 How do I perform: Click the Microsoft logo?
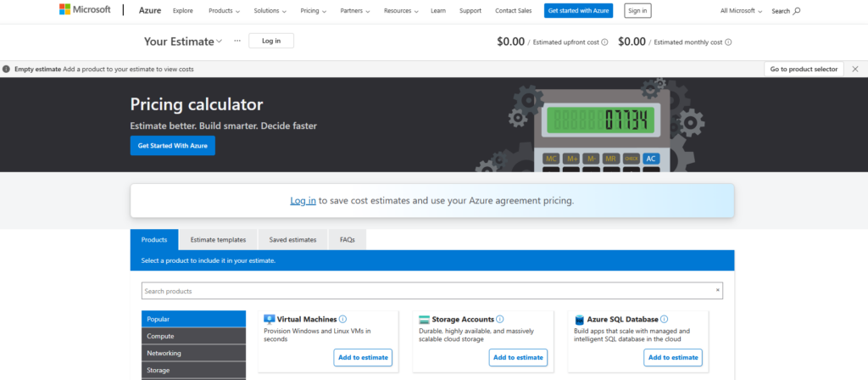click(x=85, y=9)
